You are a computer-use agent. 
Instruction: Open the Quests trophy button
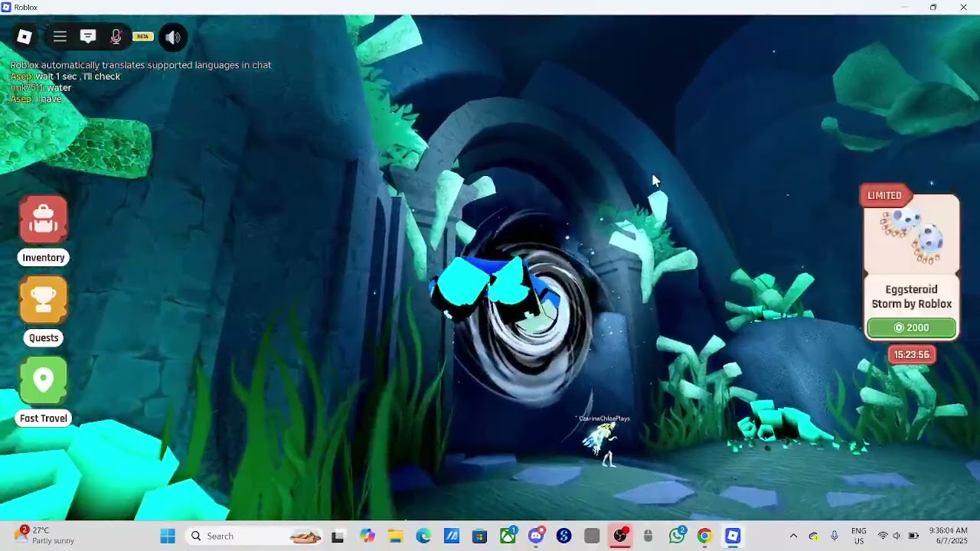(44, 299)
